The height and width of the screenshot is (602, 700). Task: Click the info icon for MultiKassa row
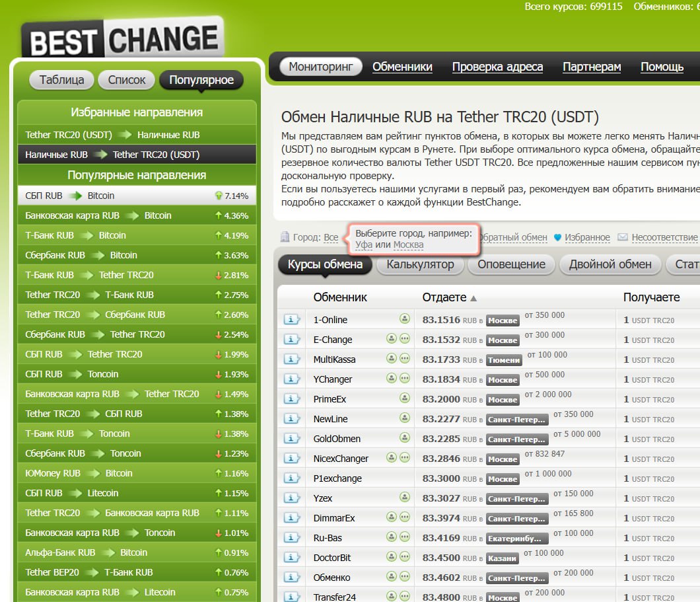point(291,359)
